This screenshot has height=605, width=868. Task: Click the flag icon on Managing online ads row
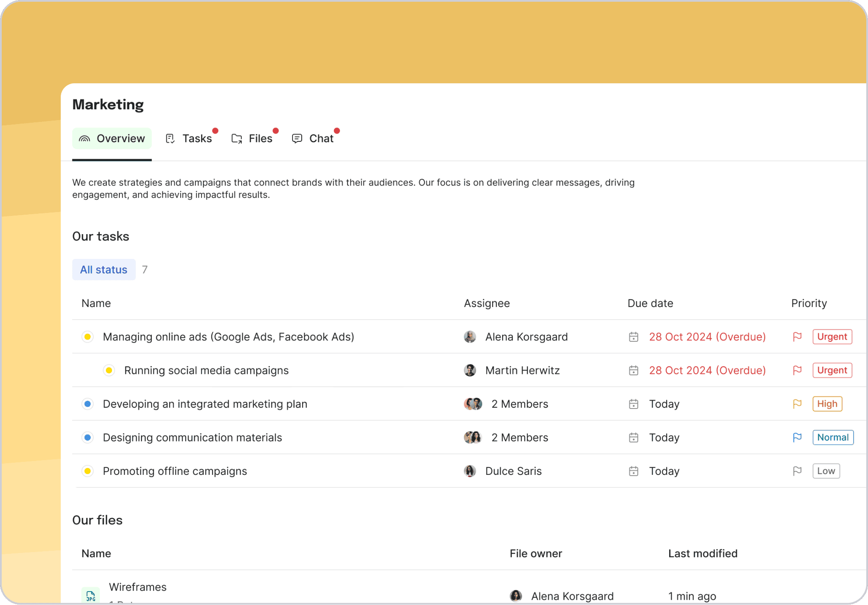pyautogui.click(x=797, y=337)
